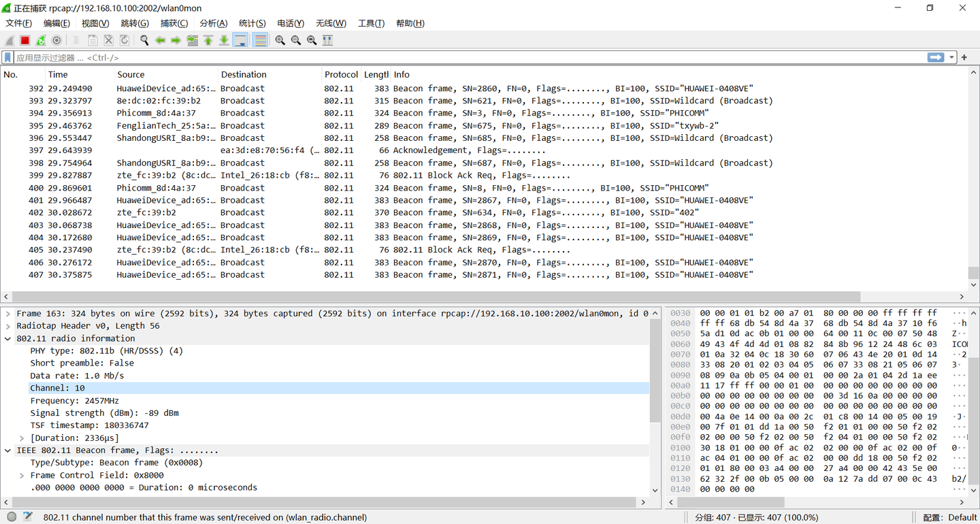Screen dimensions: 980x524
Task: Collapse the 802.11 radio information node
Action: [8, 338]
